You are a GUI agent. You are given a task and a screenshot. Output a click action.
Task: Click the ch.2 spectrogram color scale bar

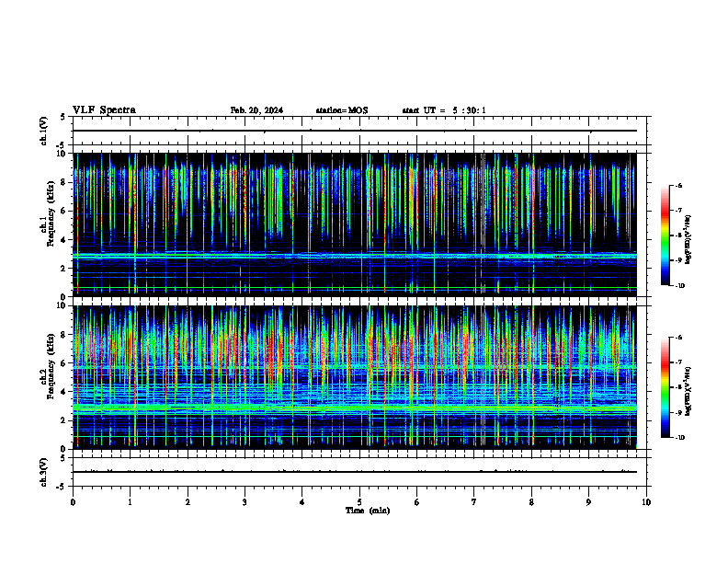[665, 387]
